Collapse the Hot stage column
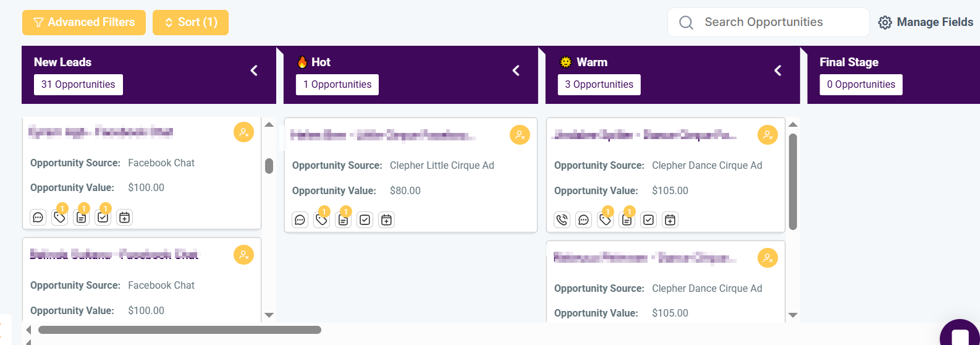Screen dimensions: 980x345 click(x=516, y=71)
